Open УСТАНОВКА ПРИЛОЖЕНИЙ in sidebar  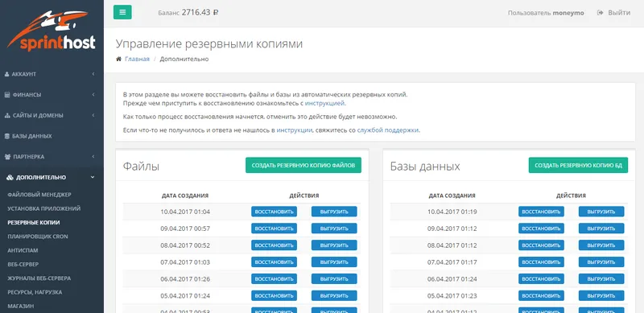point(44,208)
